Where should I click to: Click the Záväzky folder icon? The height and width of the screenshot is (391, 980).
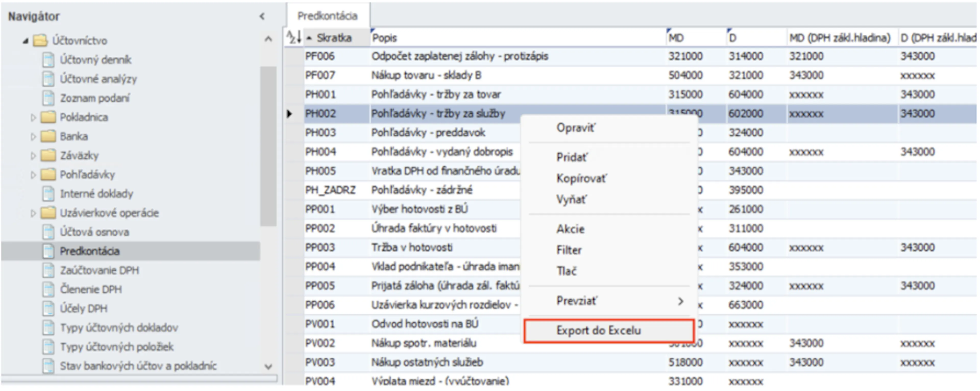pyautogui.click(x=48, y=155)
